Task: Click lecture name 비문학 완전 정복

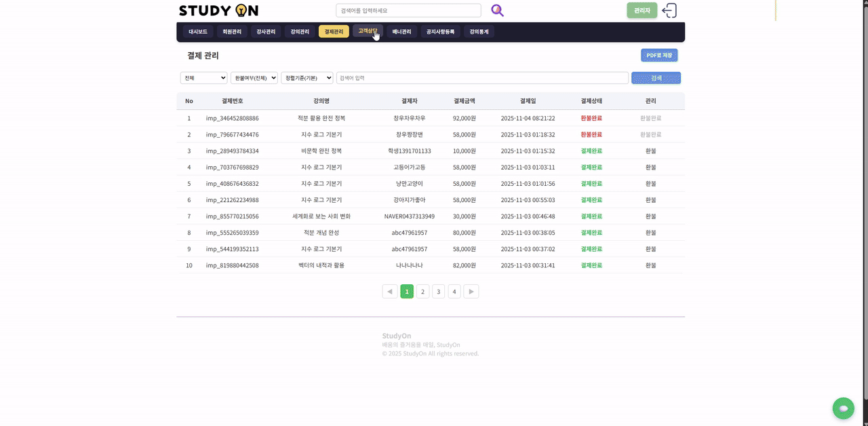Action: click(x=321, y=151)
